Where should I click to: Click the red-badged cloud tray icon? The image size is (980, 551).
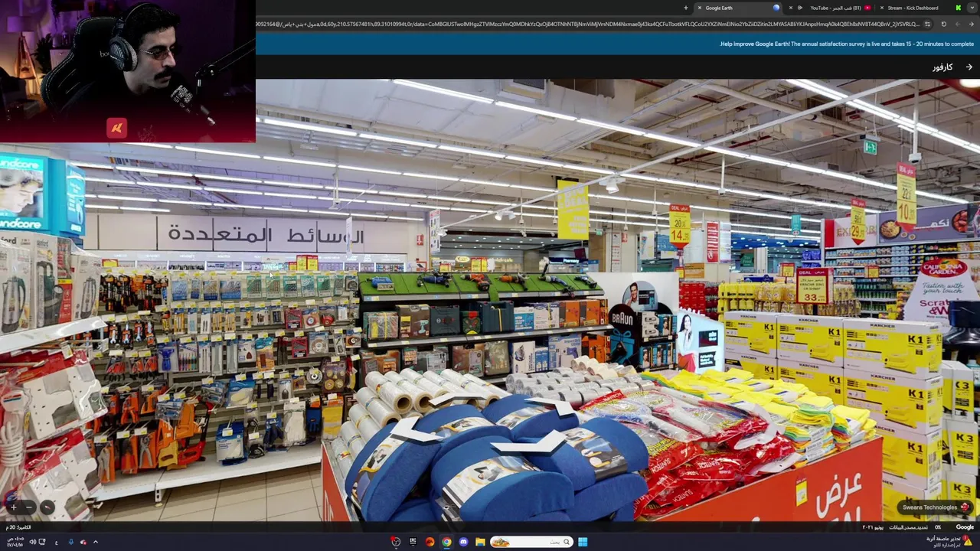pos(83,542)
